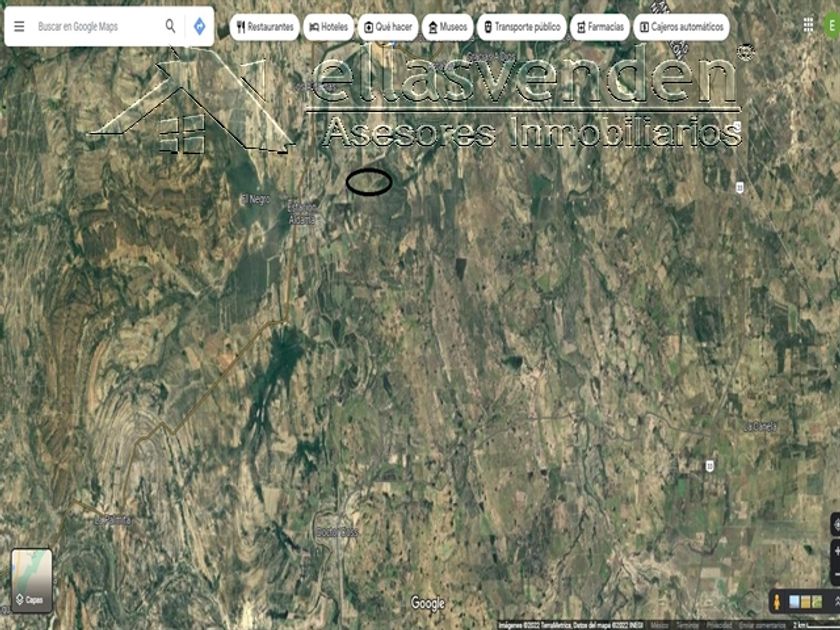
Task: Zoom out with the minus button
Action: click(837, 574)
